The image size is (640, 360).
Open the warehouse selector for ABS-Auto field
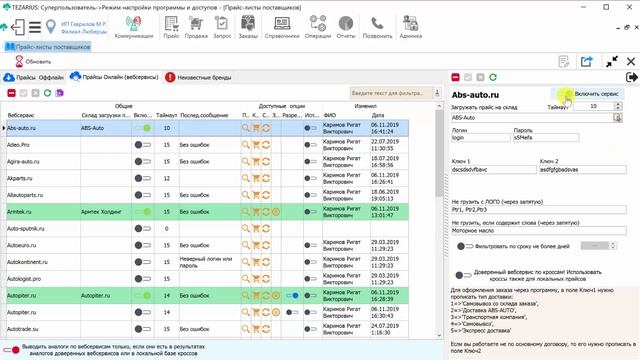(617, 118)
